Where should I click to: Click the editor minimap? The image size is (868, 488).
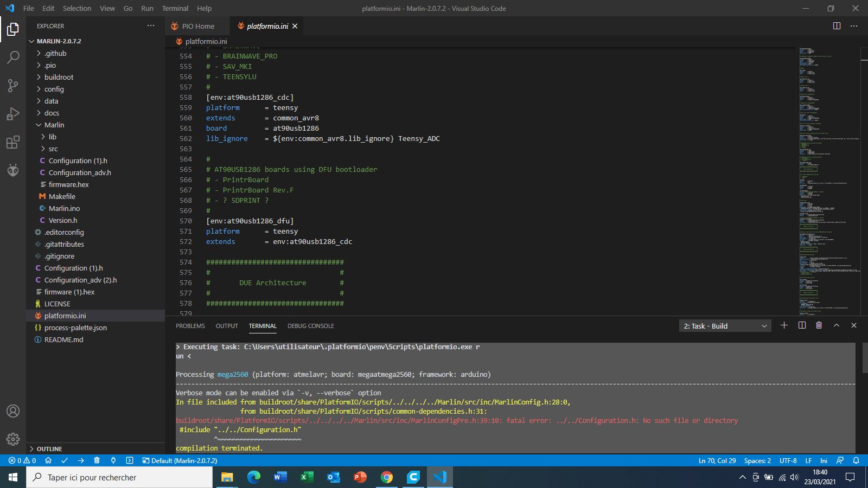pyautogui.click(x=828, y=181)
